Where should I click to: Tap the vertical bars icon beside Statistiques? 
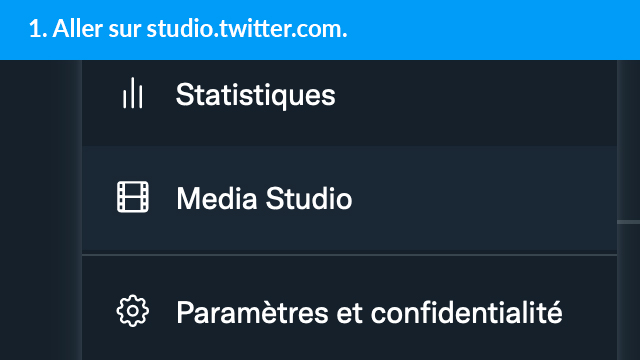click(133, 93)
